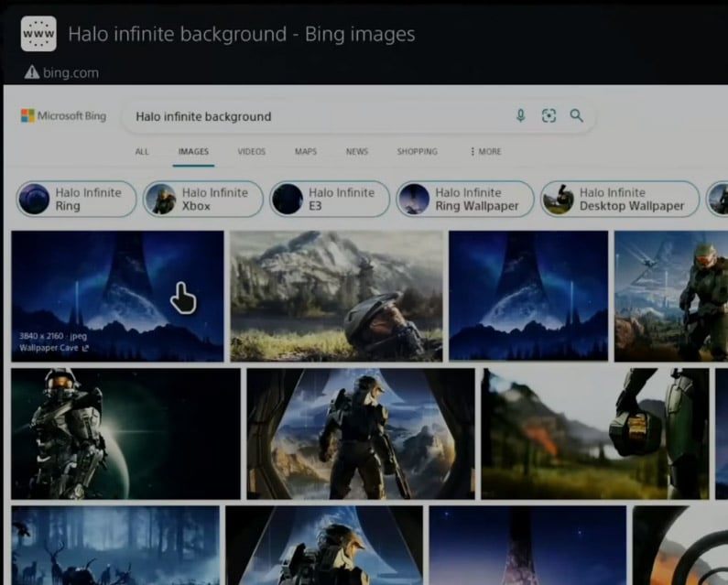728x585 pixels.
Task: Click the warning triangle beside bing.com
Action: [x=31, y=72]
